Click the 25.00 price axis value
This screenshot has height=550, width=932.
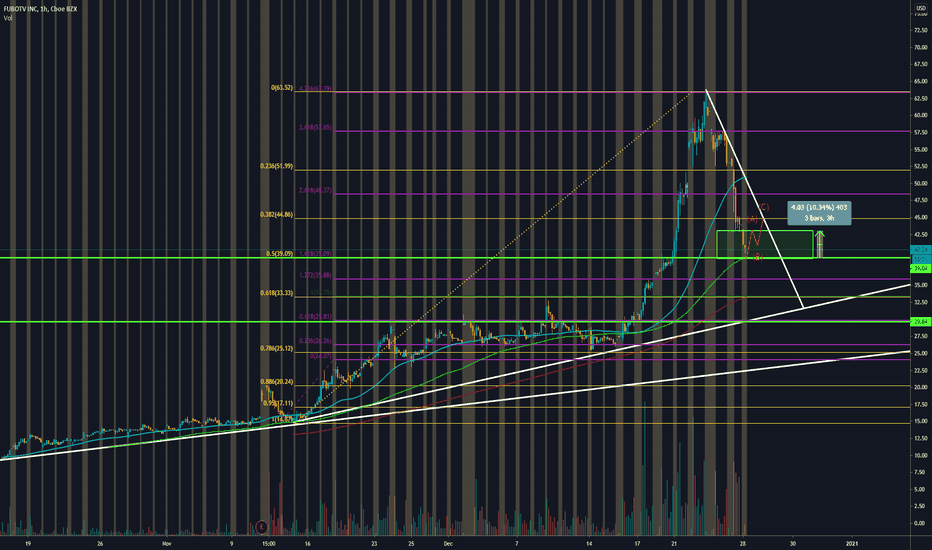tap(920, 353)
